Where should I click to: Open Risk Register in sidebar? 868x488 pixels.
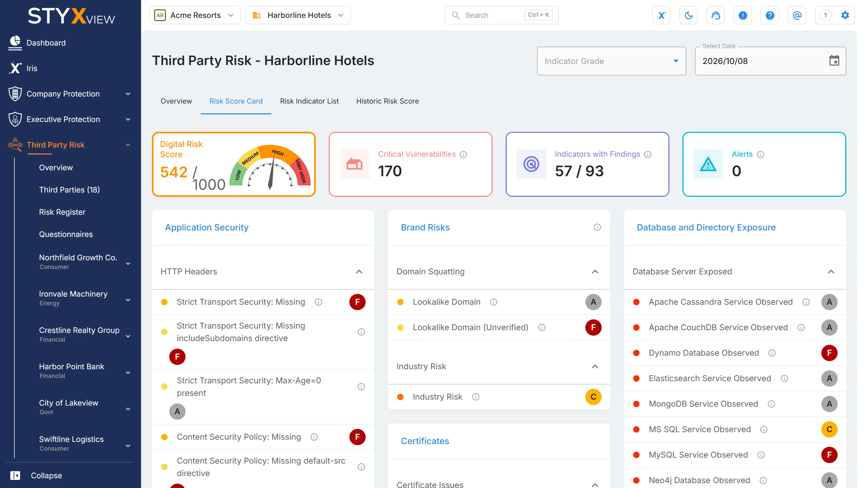[62, 212]
